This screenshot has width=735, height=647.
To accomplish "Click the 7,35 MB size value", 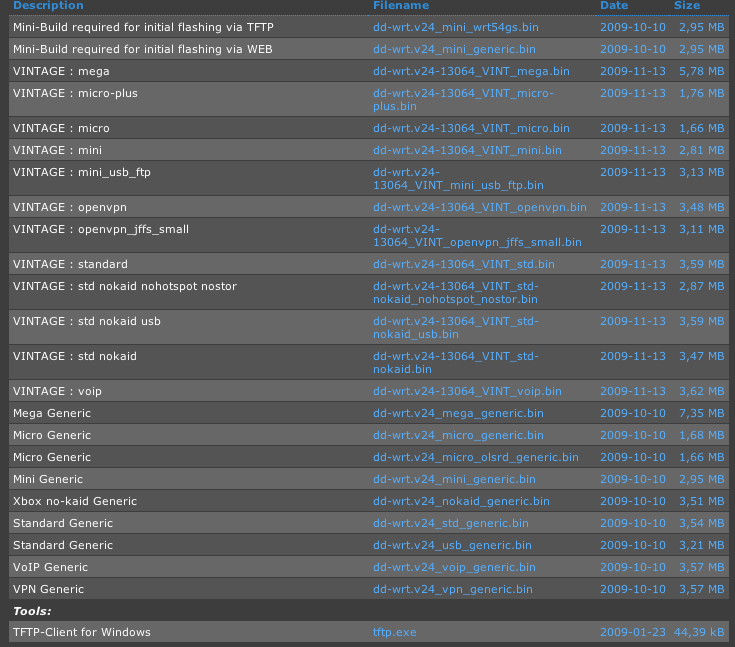I will (702, 413).
